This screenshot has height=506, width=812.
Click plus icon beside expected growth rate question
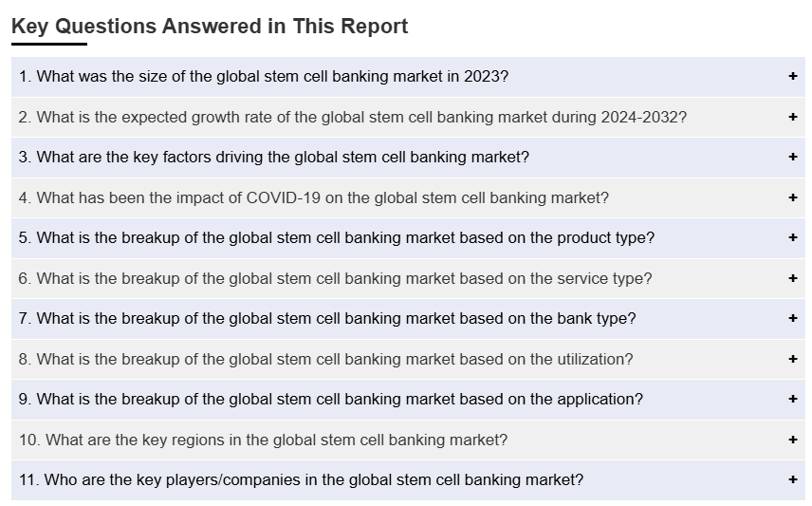pos(793,117)
